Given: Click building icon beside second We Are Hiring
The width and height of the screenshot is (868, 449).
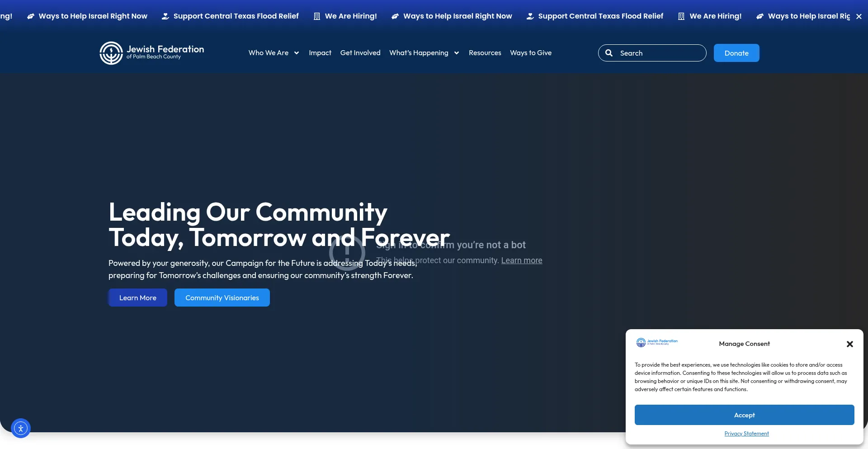Looking at the screenshot, I should [x=681, y=16].
